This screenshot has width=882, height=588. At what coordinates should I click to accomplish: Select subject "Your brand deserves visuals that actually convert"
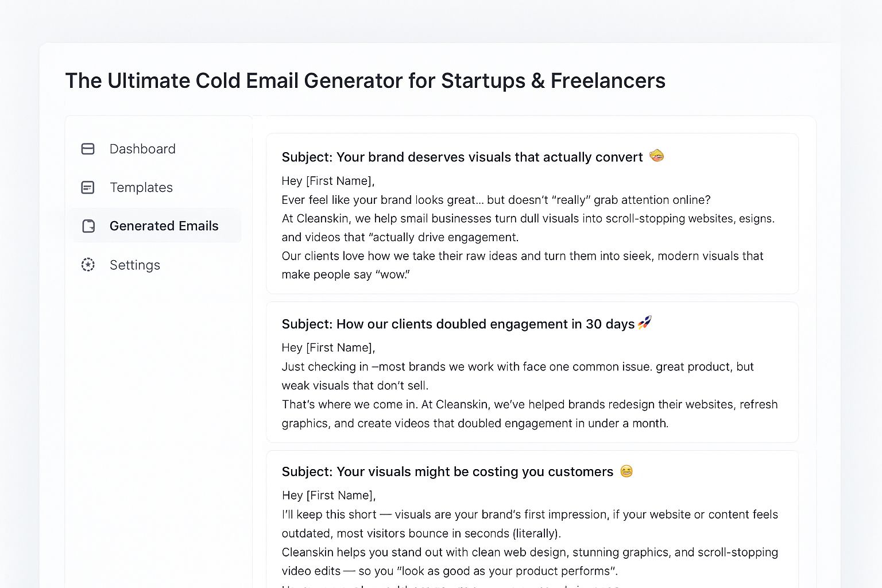pyautogui.click(x=462, y=157)
